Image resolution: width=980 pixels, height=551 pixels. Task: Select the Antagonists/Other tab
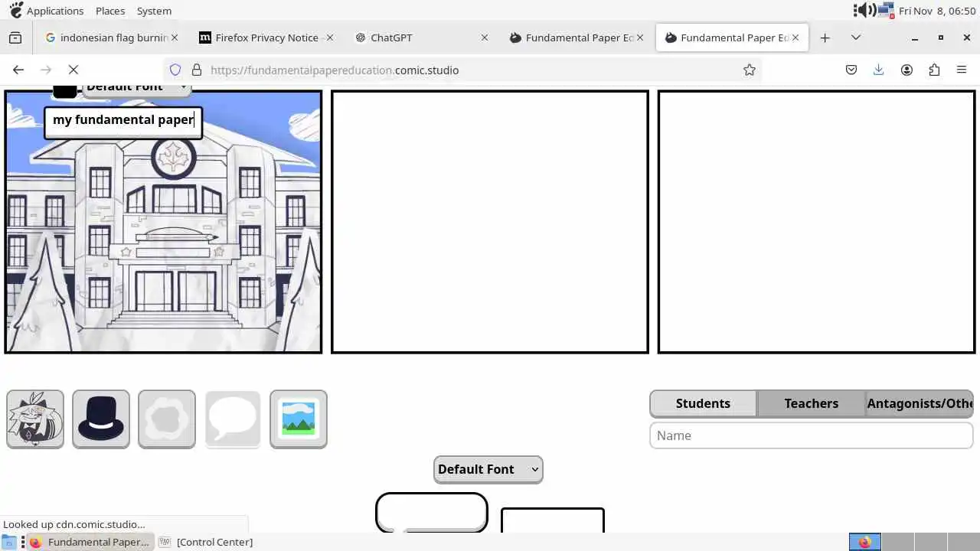920,403
